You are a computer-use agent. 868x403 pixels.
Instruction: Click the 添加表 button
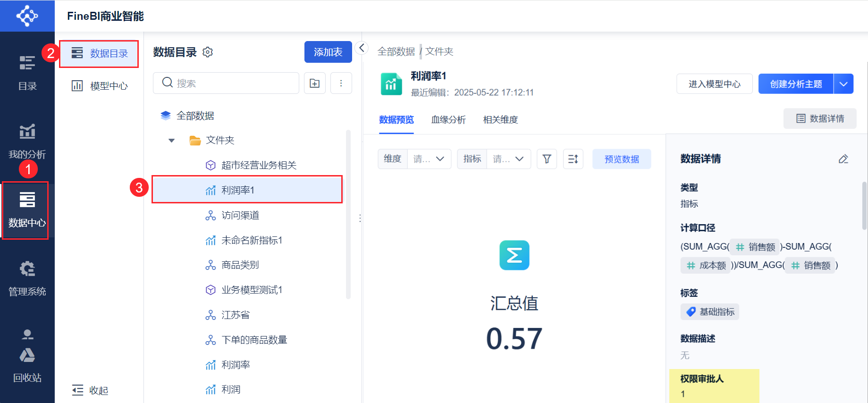click(328, 52)
